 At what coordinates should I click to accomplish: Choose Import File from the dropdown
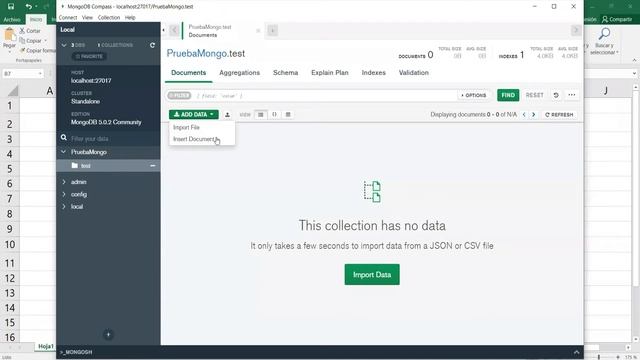coord(186,127)
